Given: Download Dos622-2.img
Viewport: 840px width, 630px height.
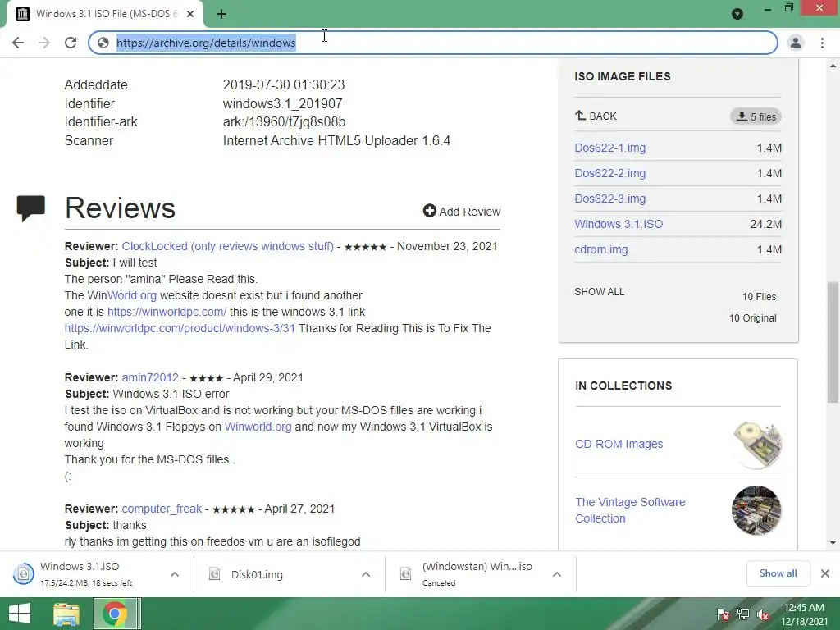Looking at the screenshot, I should click(610, 174).
